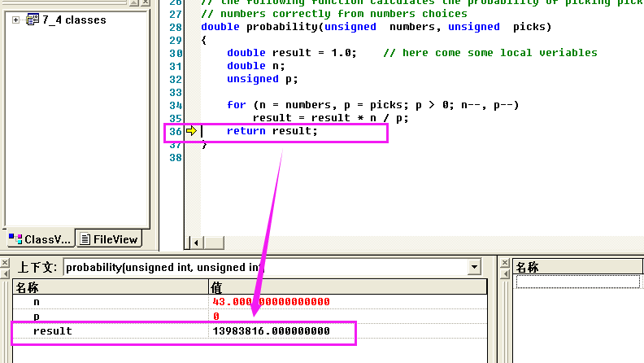Image resolution: width=644 pixels, height=363 pixels.
Task: Close the variables pane with its X button
Action: (5, 262)
